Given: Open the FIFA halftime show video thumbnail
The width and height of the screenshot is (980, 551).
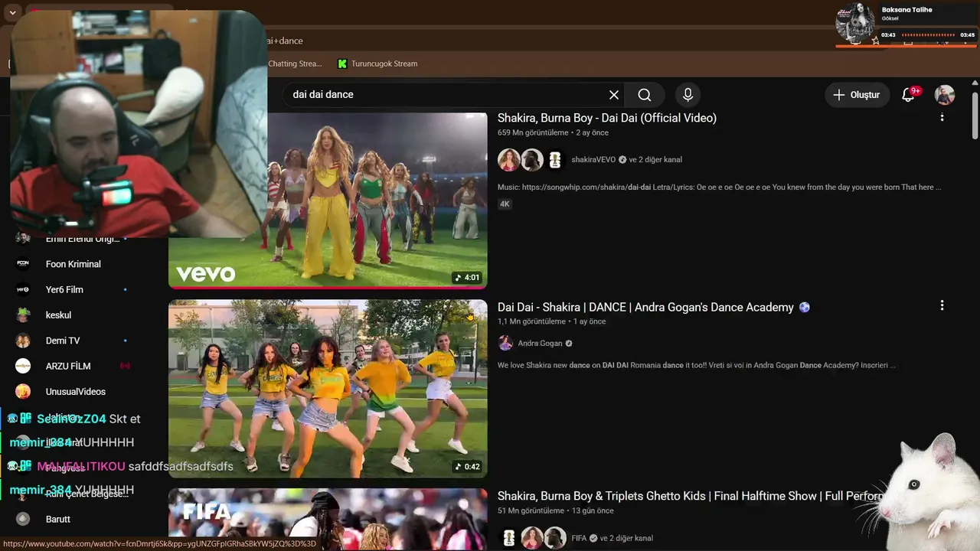Looking at the screenshot, I should pos(328,520).
